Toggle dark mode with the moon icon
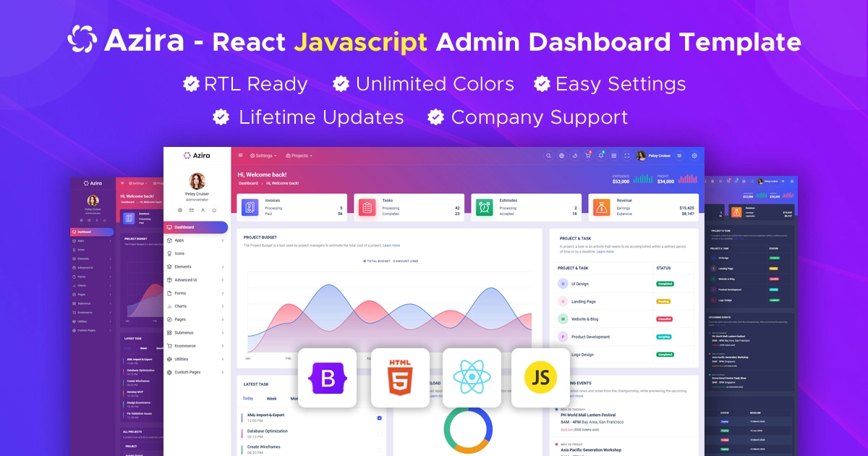The height and width of the screenshot is (456, 868). pos(574,156)
